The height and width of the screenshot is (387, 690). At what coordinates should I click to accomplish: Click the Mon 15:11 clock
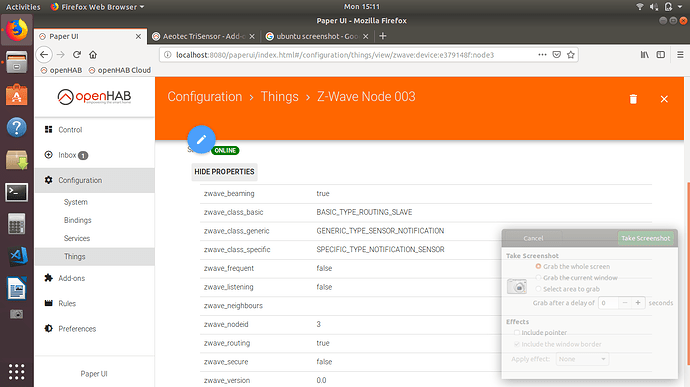[x=361, y=7]
